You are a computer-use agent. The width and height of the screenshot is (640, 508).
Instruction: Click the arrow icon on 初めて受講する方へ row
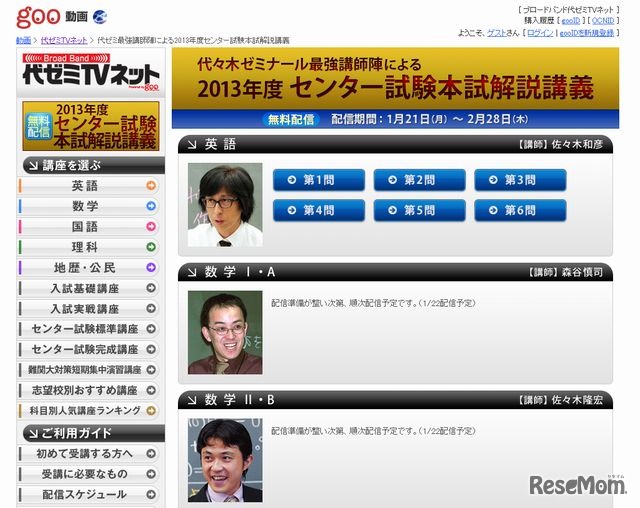pos(151,453)
